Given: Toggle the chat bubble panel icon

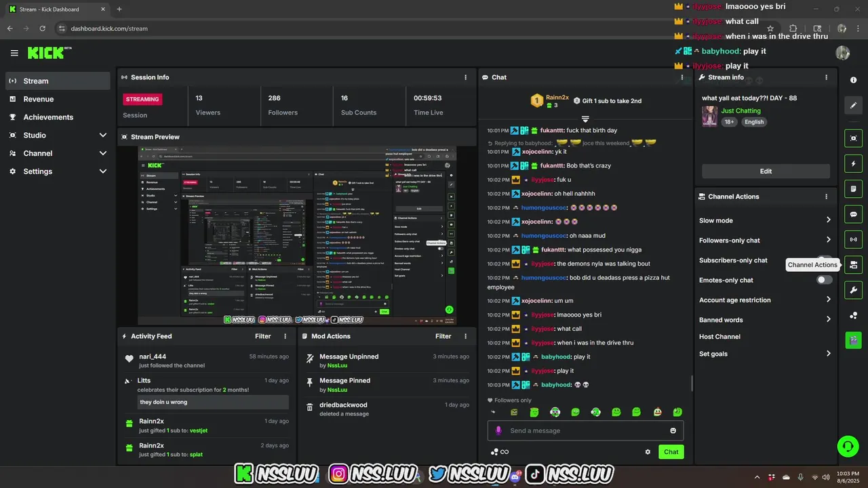Looking at the screenshot, I should point(853,214).
